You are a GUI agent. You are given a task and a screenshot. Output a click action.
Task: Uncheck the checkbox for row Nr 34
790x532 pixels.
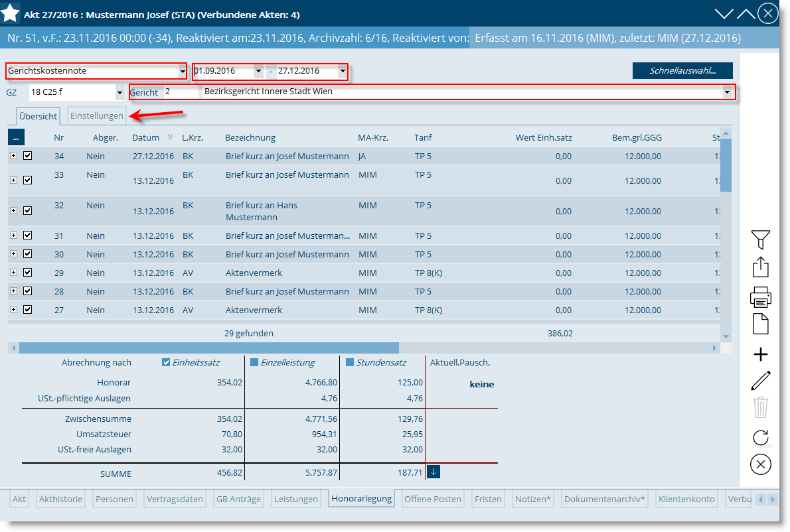pos(28,156)
